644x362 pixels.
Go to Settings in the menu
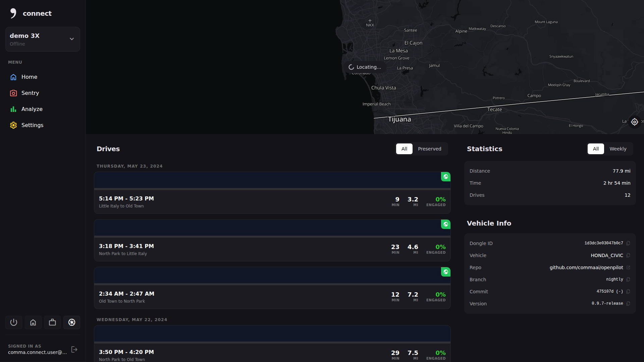(x=32, y=125)
